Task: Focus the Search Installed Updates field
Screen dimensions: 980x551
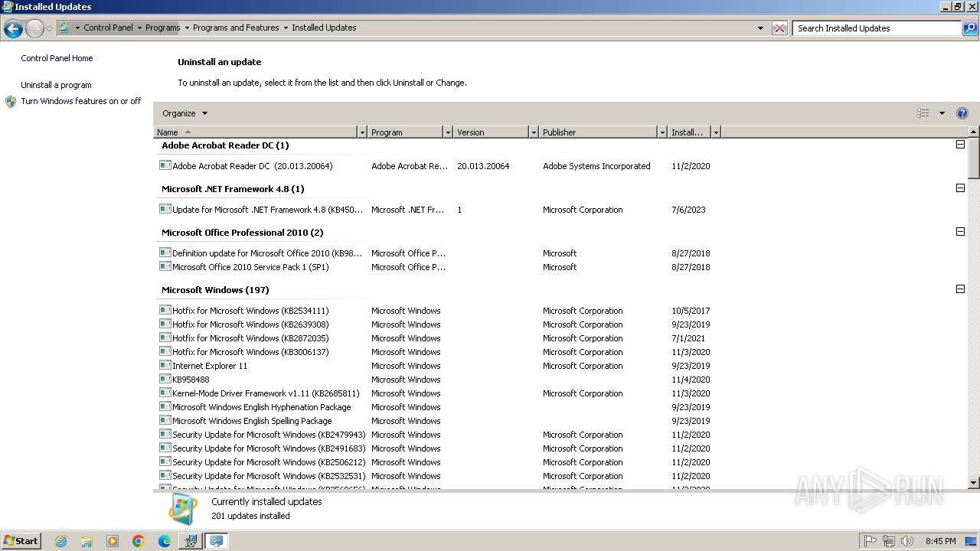Action: pos(877,28)
